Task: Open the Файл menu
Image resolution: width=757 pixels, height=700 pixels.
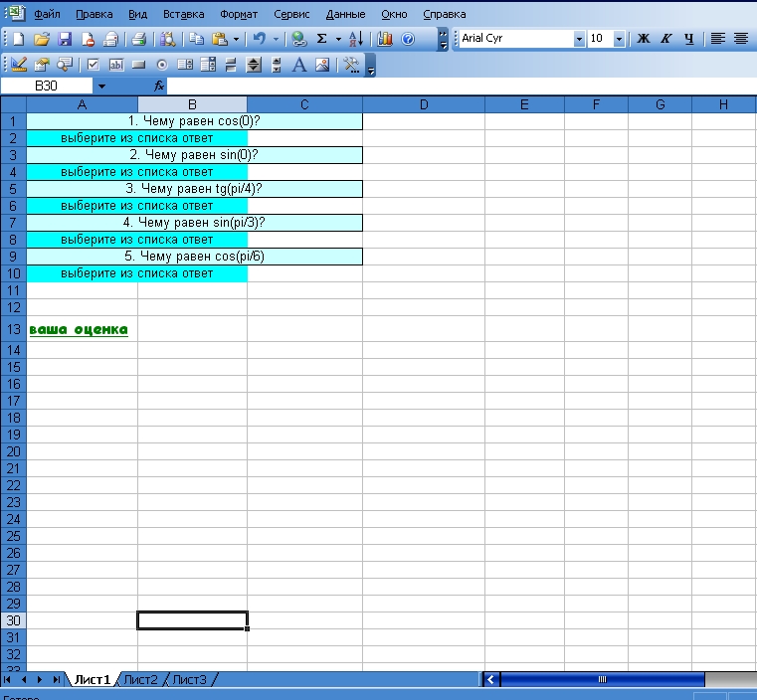Action: (47, 15)
